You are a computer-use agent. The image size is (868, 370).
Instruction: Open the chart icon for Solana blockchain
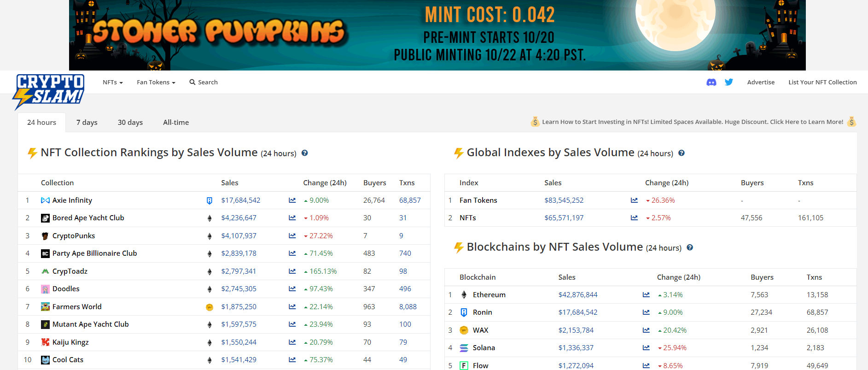point(647,348)
